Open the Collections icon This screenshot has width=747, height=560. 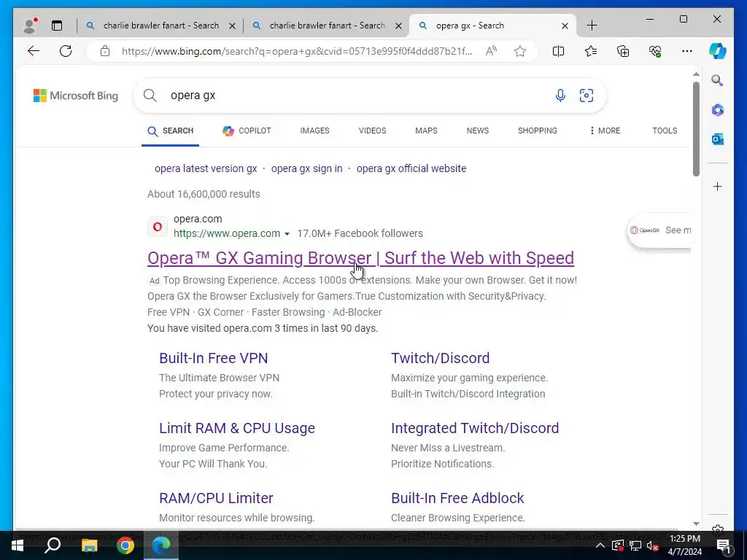point(623,51)
